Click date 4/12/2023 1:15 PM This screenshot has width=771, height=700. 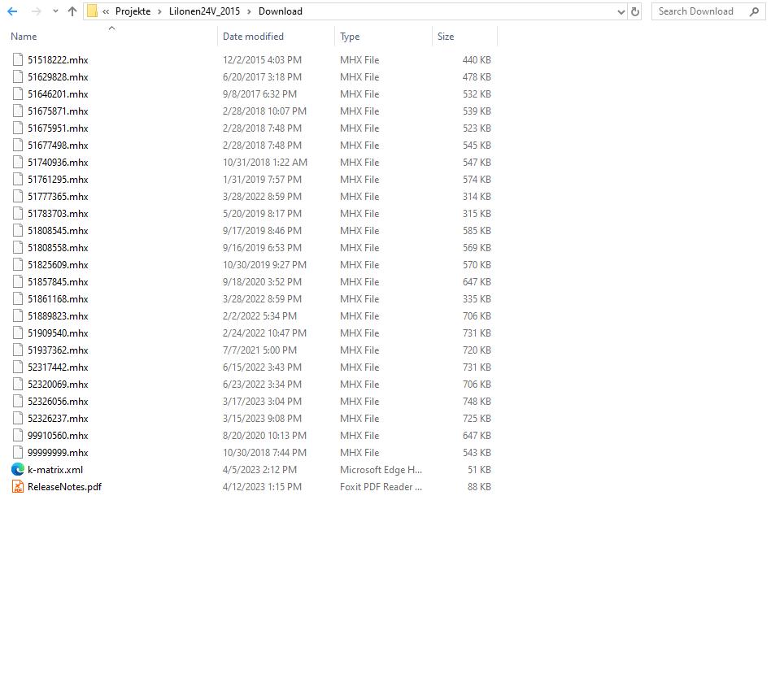(x=262, y=487)
